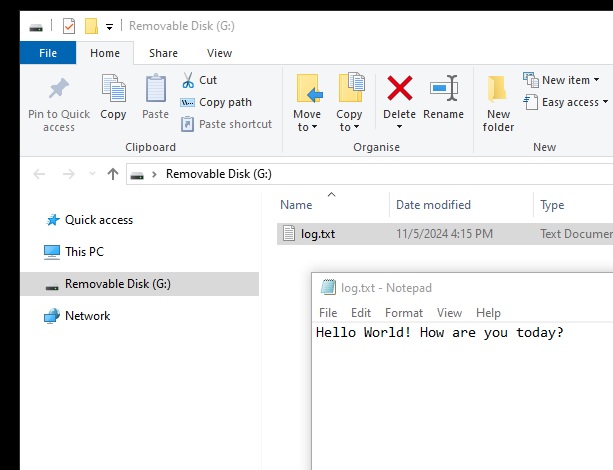Open the Format menu in Notepad
This screenshot has height=470, width=613.
[x=404, y=313]
